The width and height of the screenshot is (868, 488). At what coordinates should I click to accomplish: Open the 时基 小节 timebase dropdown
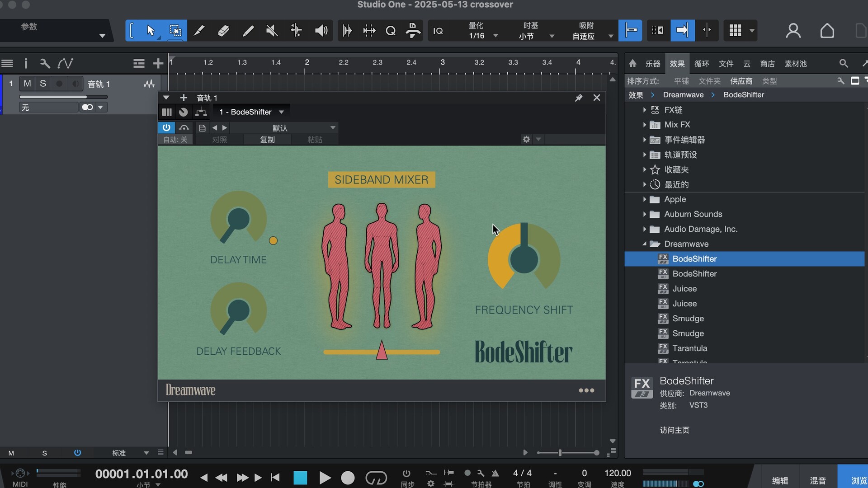coord(536,31)
